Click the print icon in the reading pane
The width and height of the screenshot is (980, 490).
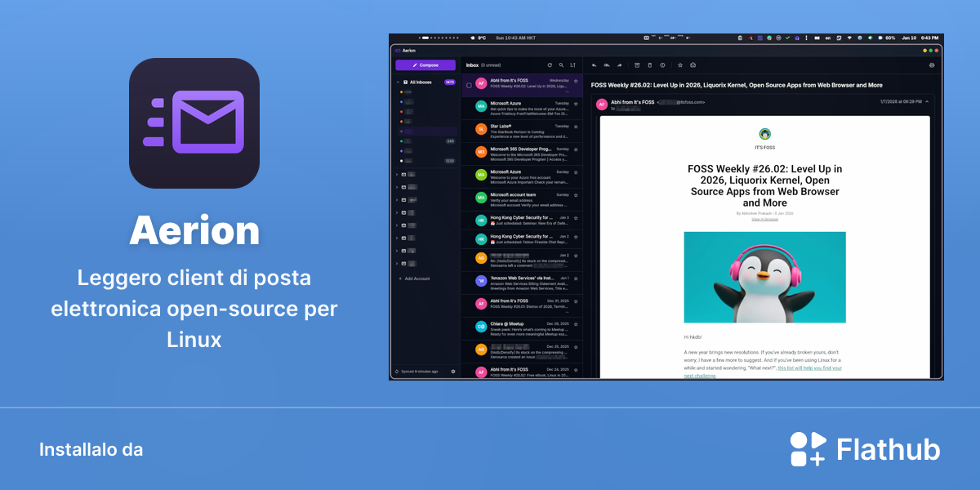click(932, 65)
